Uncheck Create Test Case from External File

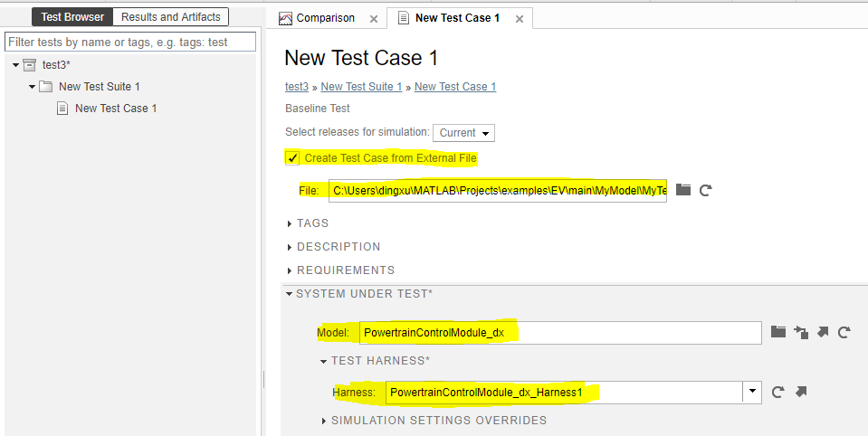pyautogui.click(x=292, y=158)
